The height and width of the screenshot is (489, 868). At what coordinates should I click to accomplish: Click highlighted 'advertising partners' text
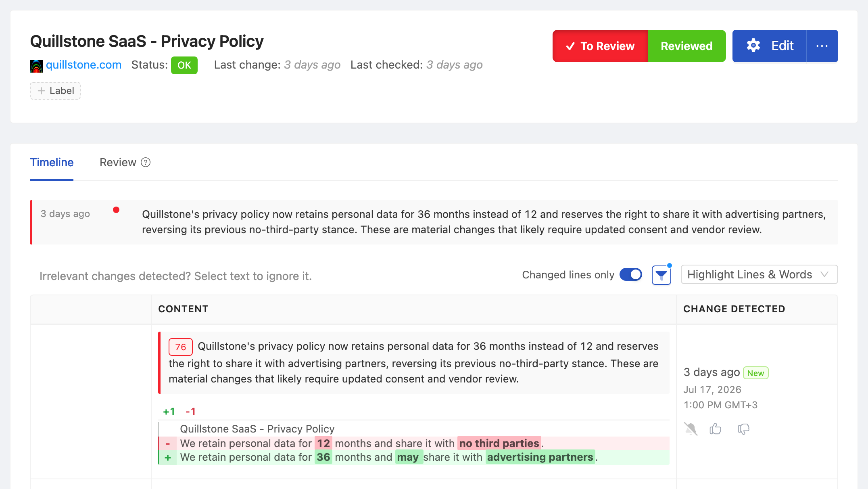540,457
